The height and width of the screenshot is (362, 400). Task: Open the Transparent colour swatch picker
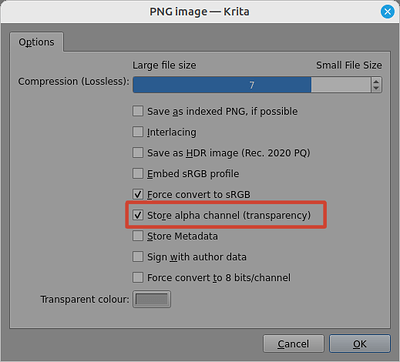(152, 299)
